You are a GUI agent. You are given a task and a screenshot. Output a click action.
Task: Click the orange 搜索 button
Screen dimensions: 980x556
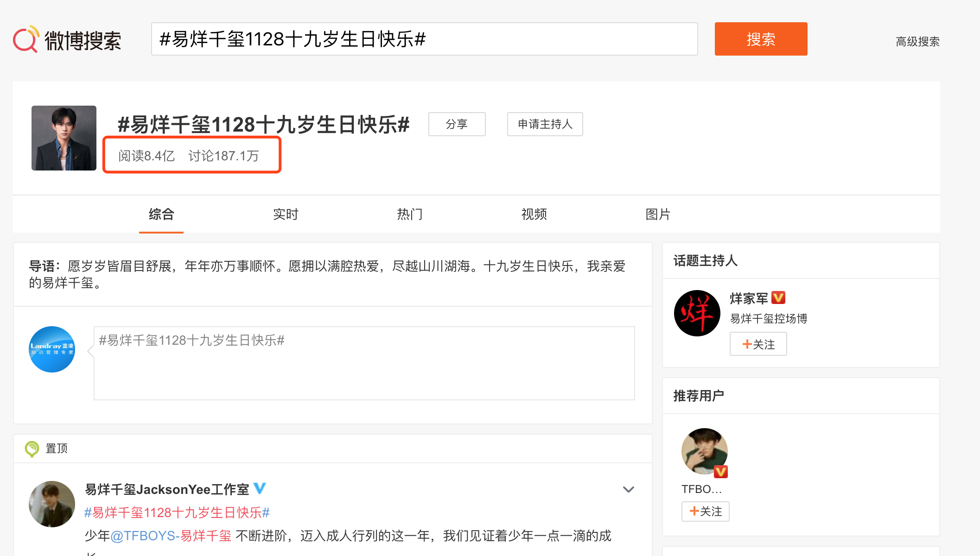point(761,39)
